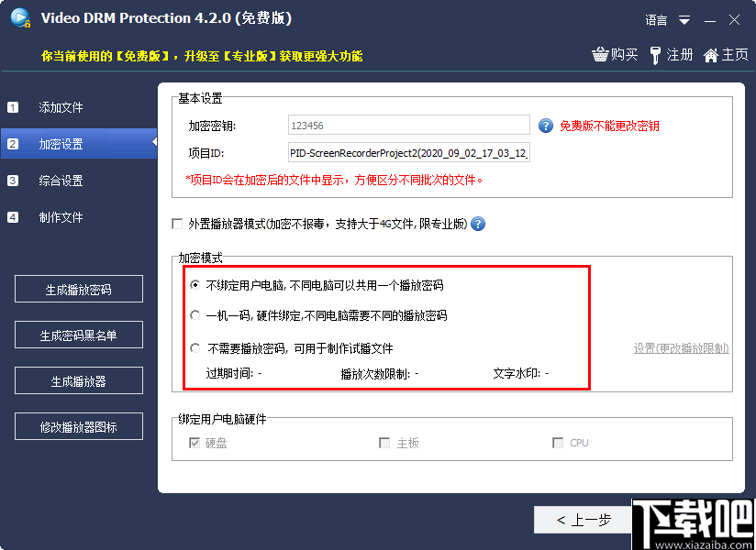
Task: Click the 修改播放器图标 button
Action: (x=79, y=426)
